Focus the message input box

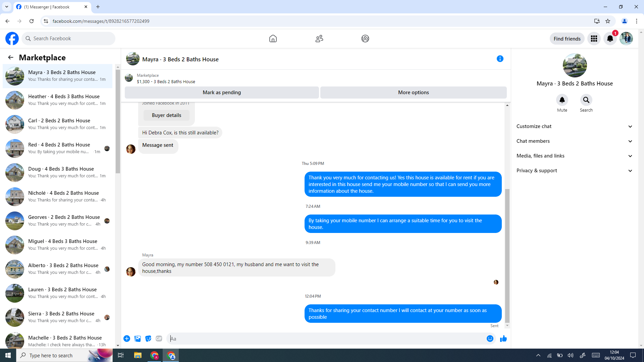325,339
